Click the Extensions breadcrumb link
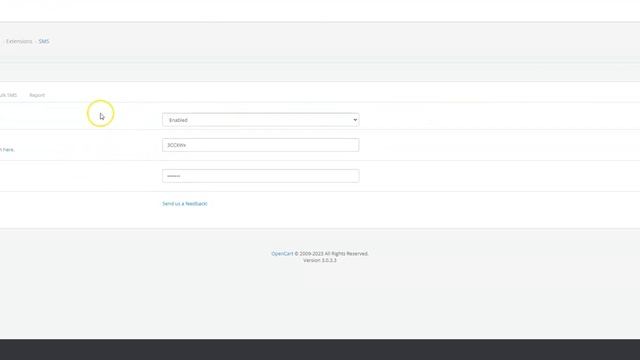Screen dimensions: 640x360 click(19, 41)
